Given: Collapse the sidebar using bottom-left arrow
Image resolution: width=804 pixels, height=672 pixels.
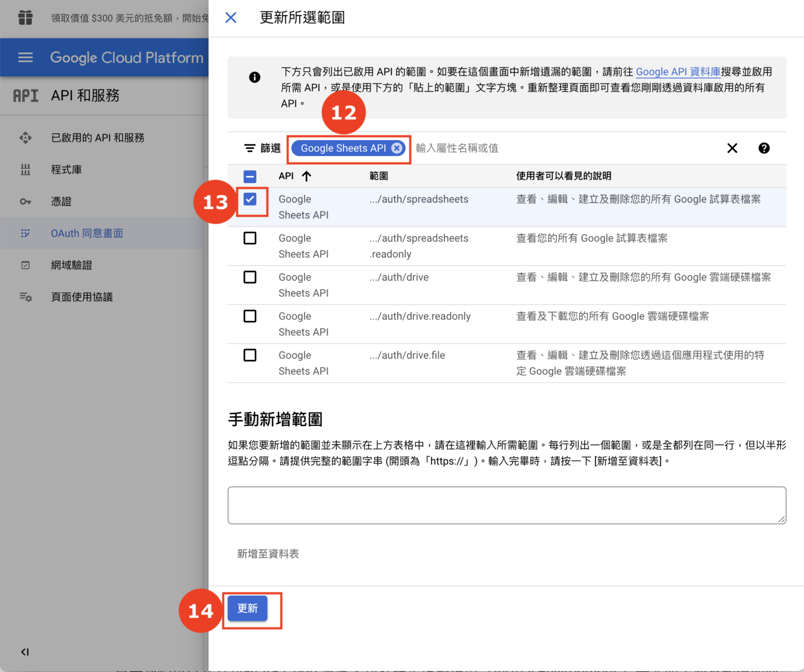Looking at the screenshot, I should (x=25, y=652).
